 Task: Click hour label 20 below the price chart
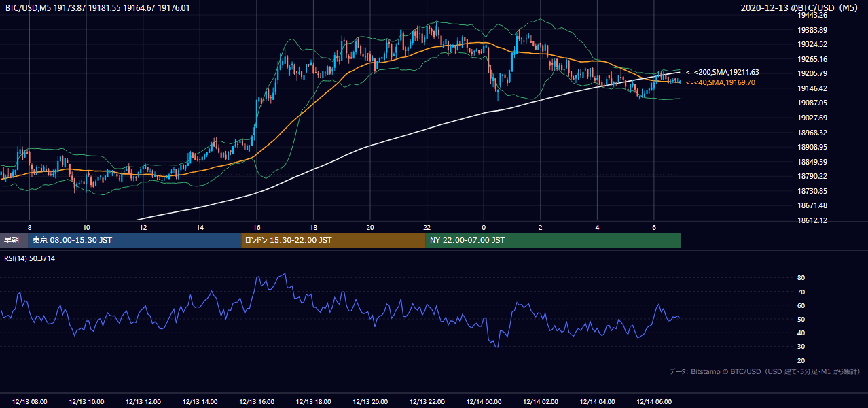(370, 227)
